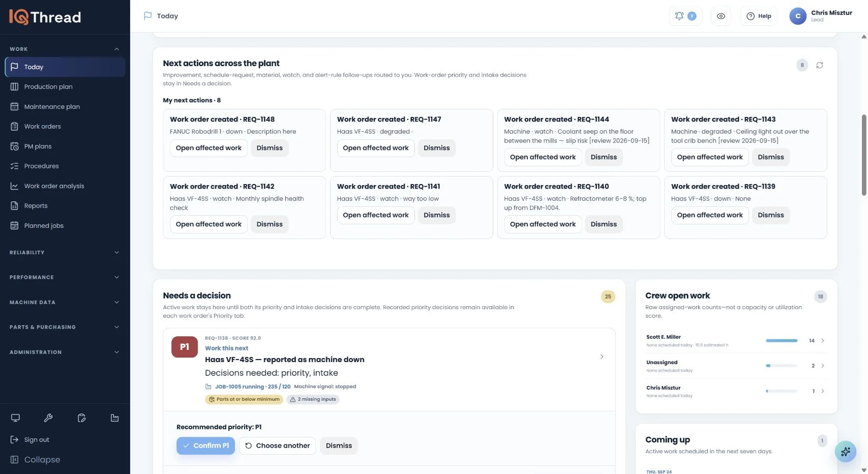This screenshot has width=868, height=474.
Task: Expand the RELIABILITY section
Action: [65, 253]
